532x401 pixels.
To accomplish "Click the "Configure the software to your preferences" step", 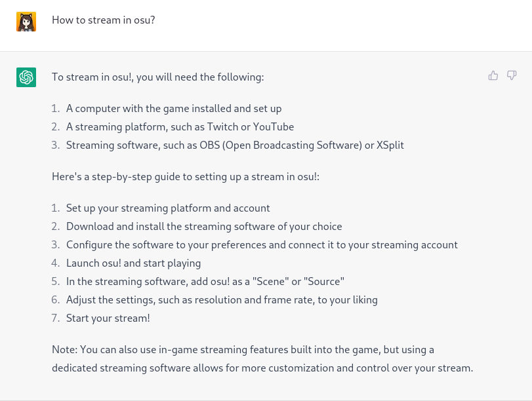I will coord(262,245).
